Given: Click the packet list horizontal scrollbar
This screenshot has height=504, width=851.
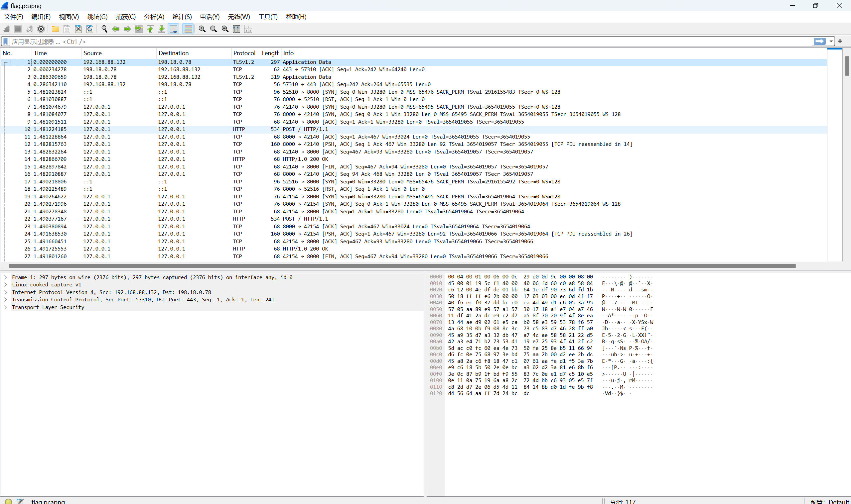Looking at the screenshot, I should [x=402, y=266].
